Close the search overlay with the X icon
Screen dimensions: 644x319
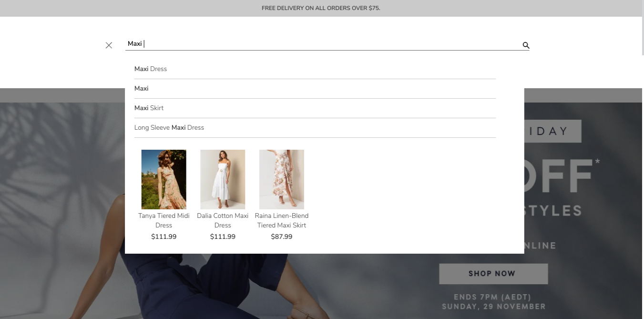(109, 45)
